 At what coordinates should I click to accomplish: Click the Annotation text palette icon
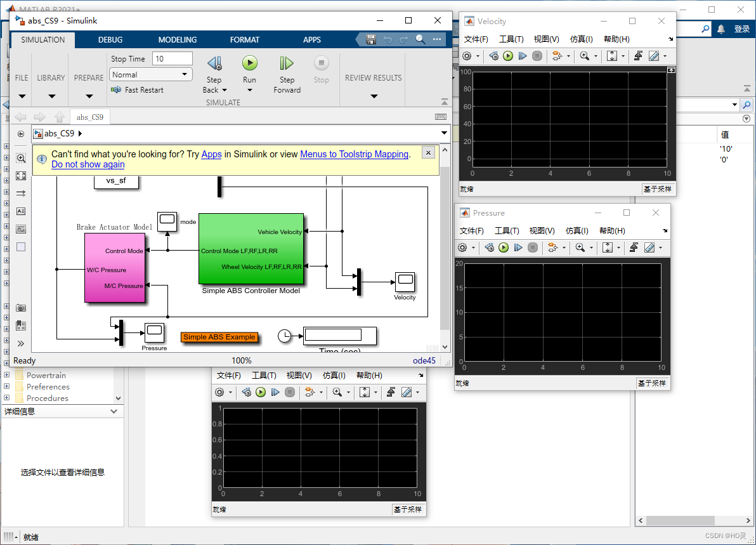click(x=21, y=211)
